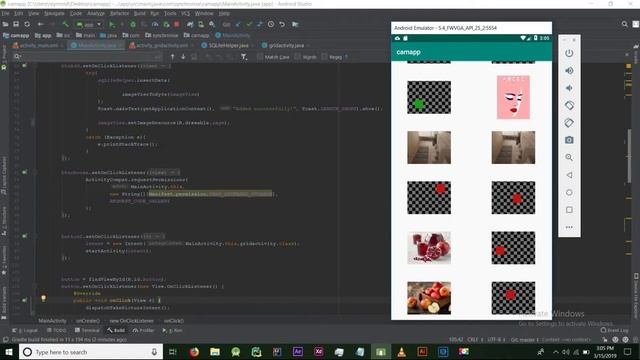Rotate emulator right with lower rotate icon
This screenshot has width=640, height=360.
(x=569, y=122)
